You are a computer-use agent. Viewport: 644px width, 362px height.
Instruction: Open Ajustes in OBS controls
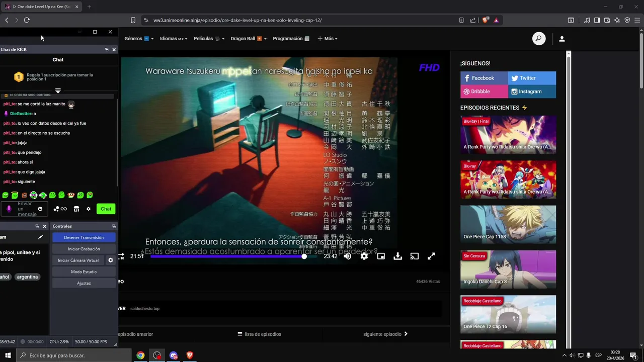point(84,283)
